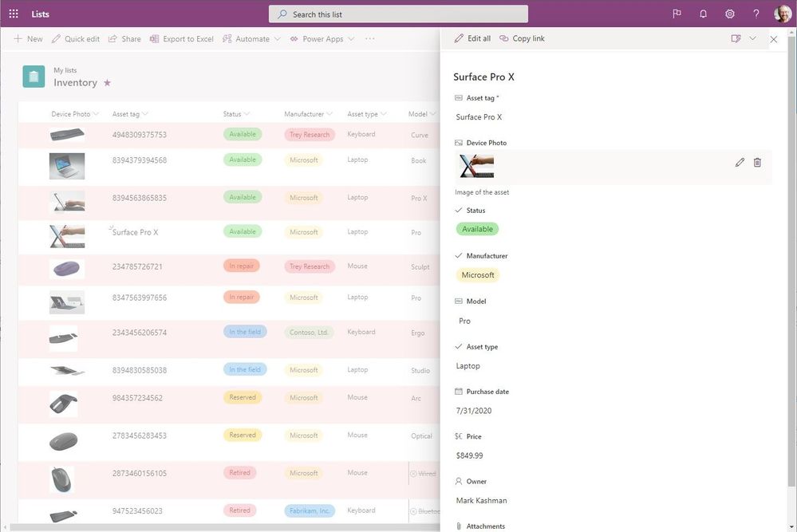The height and width of the screenshot is (532, 797).
Task: Expand the chevron beside the comments icon
Action: tap(753, 38)
